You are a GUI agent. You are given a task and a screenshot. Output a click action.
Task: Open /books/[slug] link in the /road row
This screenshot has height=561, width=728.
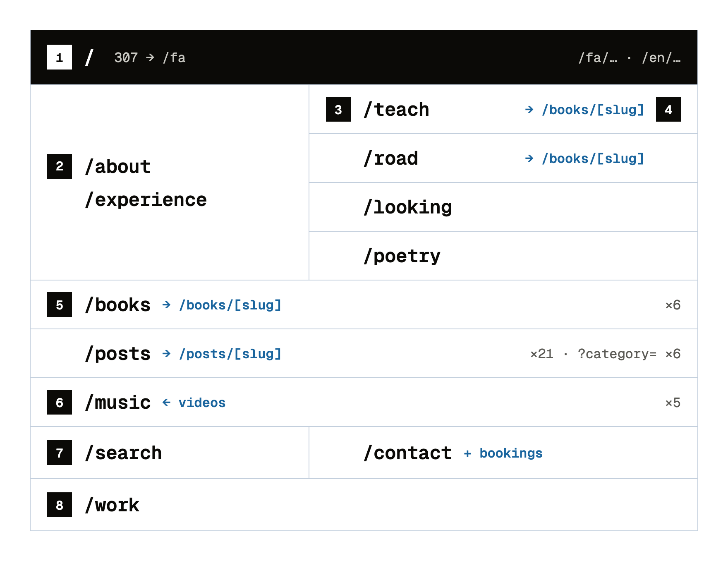[593, 158]
